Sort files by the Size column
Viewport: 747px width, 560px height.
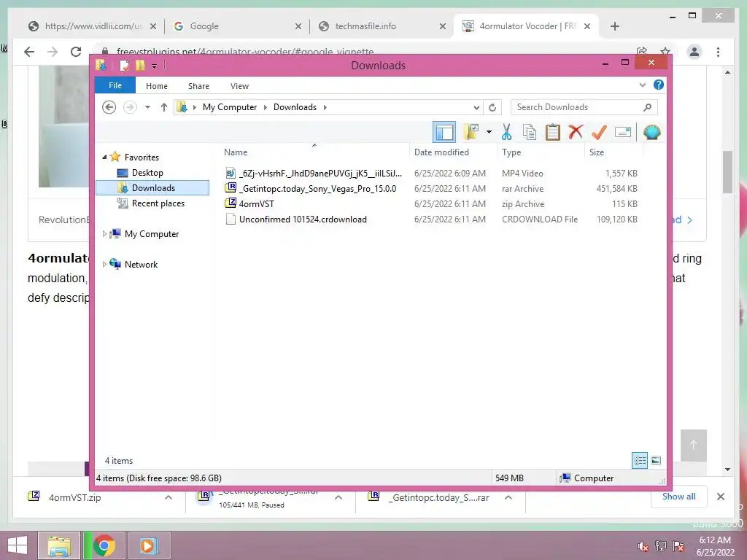[x=614, y=152]
